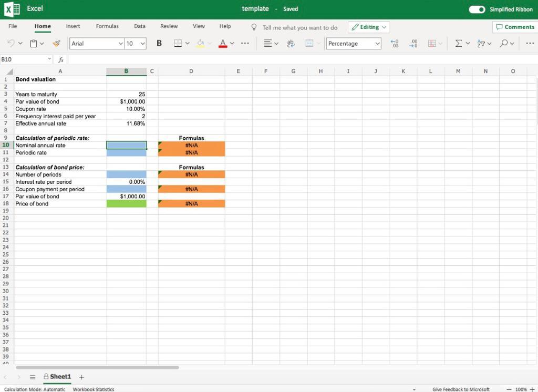This screenshot has height=392, width=538.
Task: Open ribbon overflow ellipsis at far right
Action: [x=530, y=43]
